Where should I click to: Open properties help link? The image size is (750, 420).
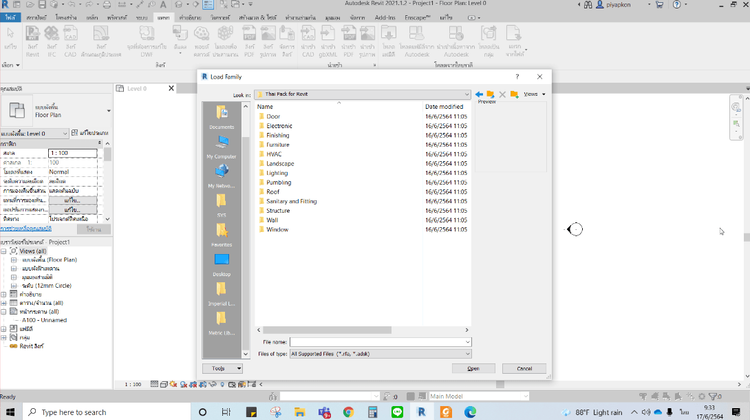tap(26, 229)
